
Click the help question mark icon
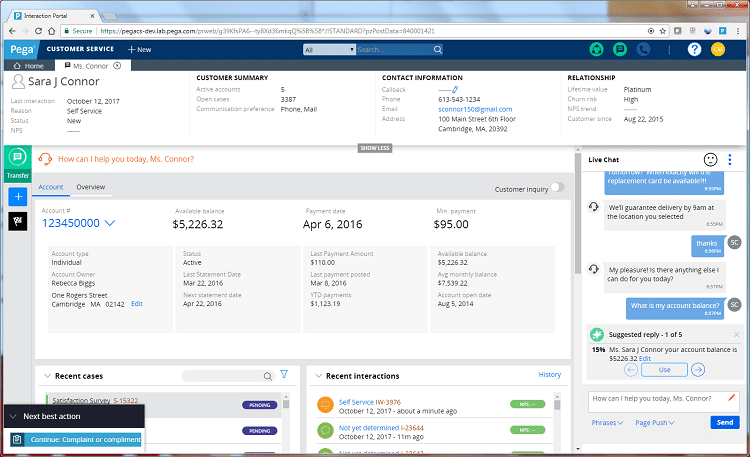695,49
